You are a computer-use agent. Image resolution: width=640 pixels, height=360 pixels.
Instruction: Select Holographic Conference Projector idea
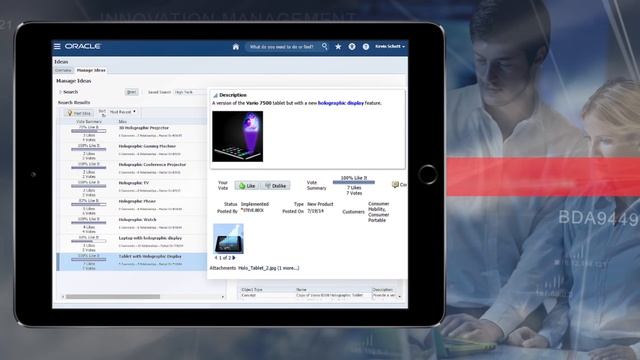[152, 164]
